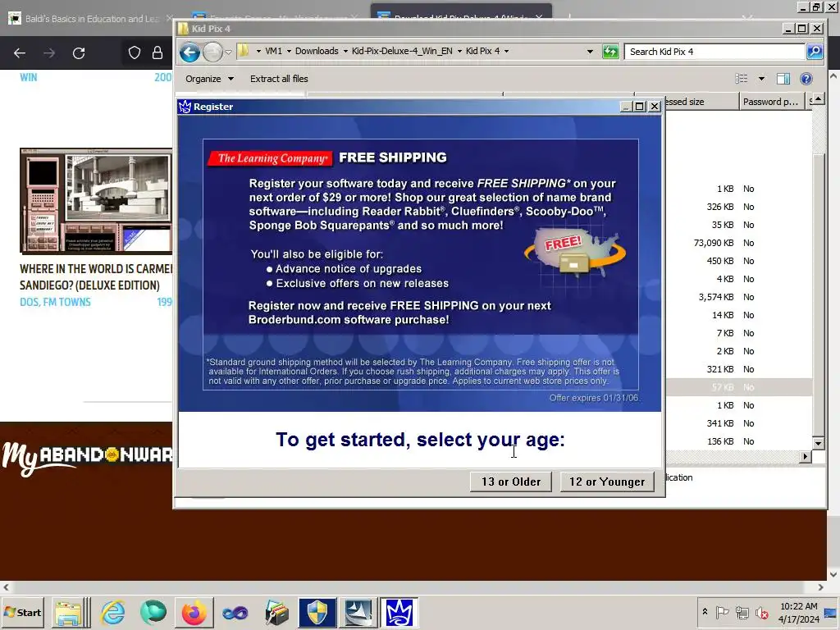Focus the Search Kid Pix 4 field
Screen dimensions: 840x630
point(714,52)
